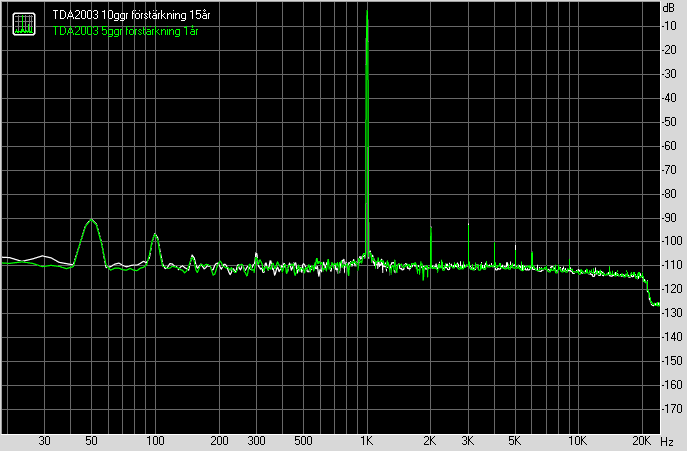This screenshot has height=451, width=687.
Task: Click the "30" frequency axis label
Action: coord(44,441)
